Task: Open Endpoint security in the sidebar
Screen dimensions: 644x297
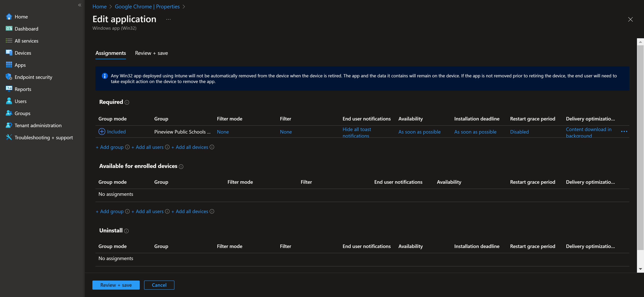Action: 33,77
